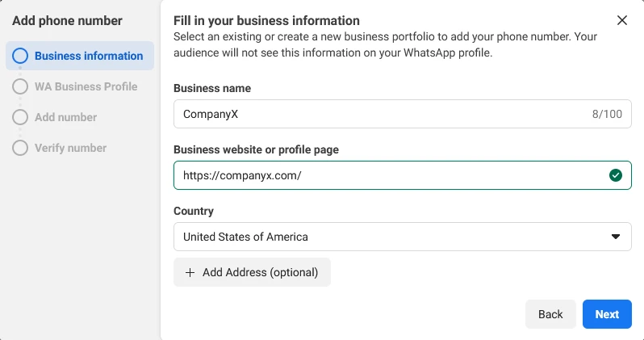This screenshot has width=644, height=340.
Task: Select the Add number step label
Action: click(x=65, y=117)
